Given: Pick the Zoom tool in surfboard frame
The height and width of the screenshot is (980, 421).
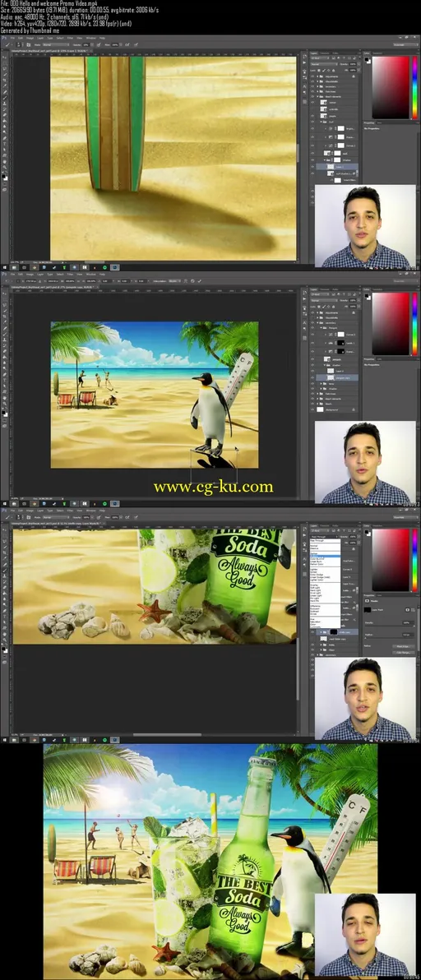Looking at the screenshot, I should pyautogui.click(x=4, y=168).
